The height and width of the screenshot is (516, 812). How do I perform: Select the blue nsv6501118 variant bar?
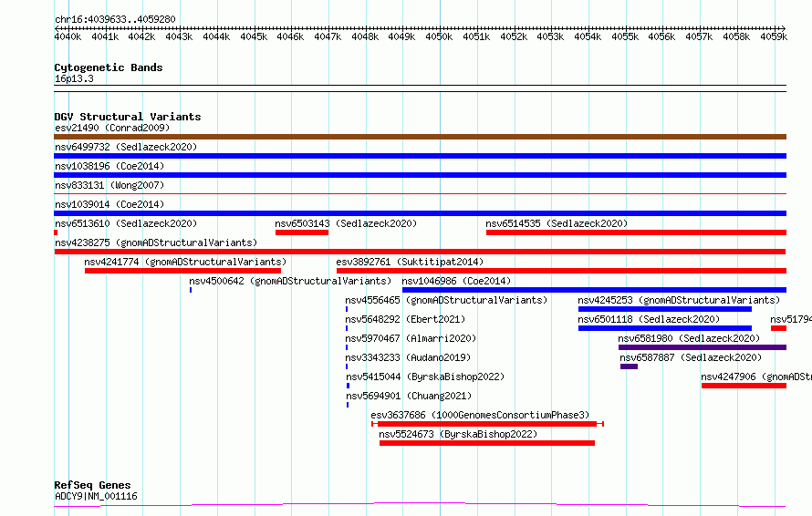click(x=665, y=328)
